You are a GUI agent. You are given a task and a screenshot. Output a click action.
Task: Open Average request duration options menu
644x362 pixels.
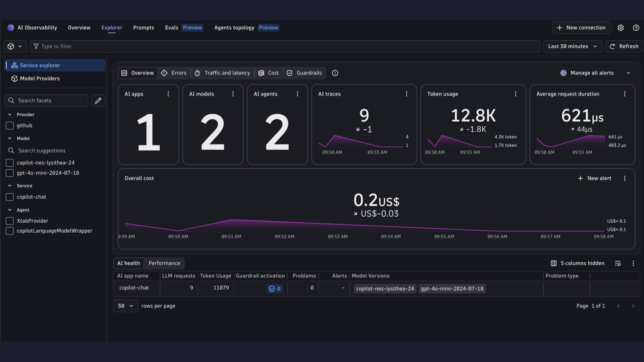coord(625,94)
